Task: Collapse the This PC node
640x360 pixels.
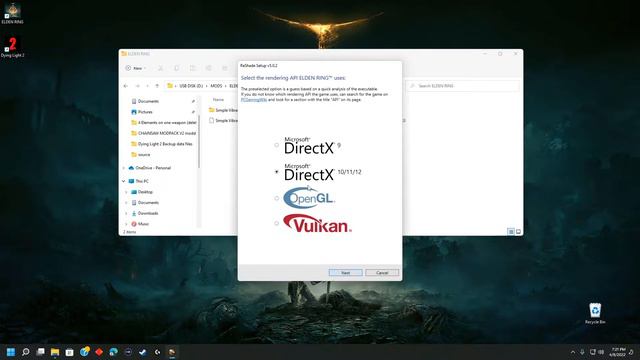Action: [x=124, y=181]
